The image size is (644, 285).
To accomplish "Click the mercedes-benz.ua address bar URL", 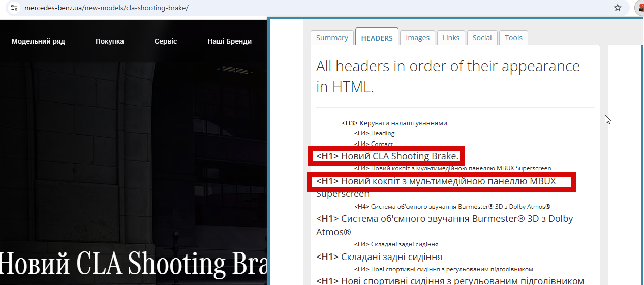I will pos(106,8).
